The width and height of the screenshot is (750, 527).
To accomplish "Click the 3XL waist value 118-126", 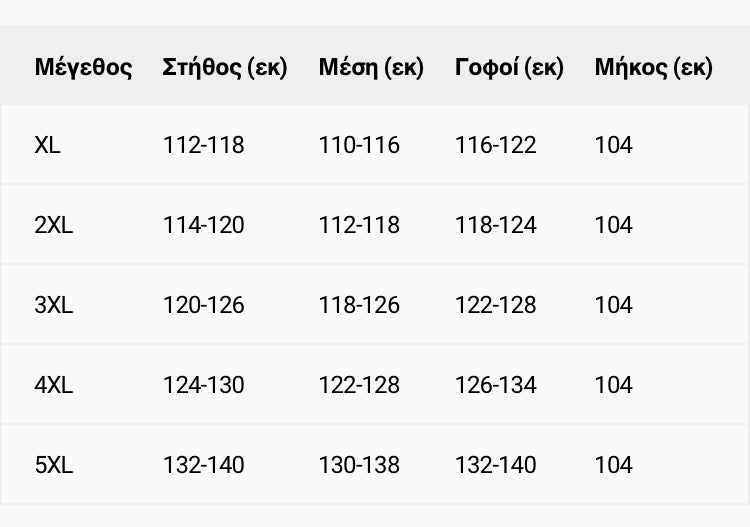I will pyautogui.click(x=359, y=305).
